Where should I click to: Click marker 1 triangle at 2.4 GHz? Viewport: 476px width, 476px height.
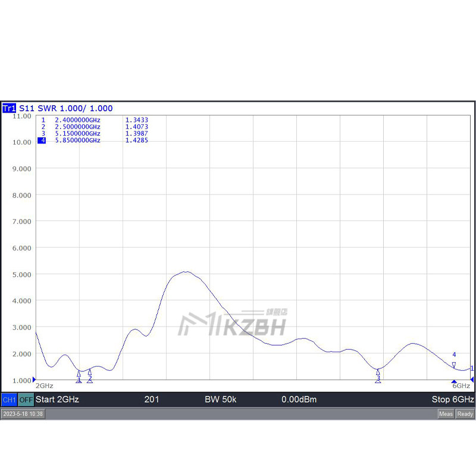click(x=79, y=374)
